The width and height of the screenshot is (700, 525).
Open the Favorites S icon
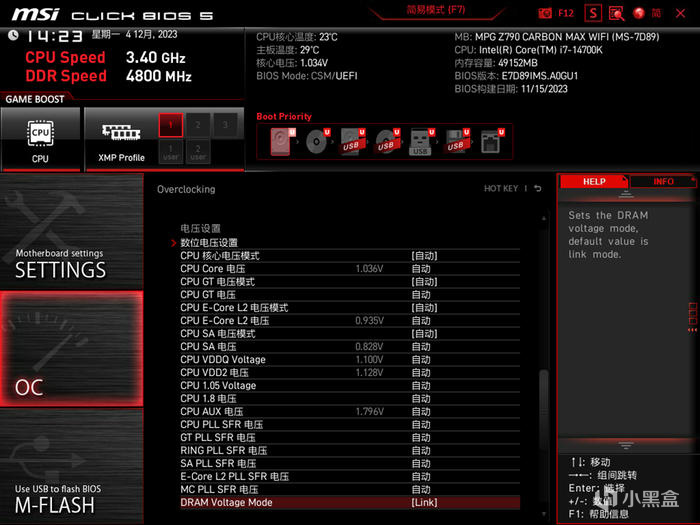(x=593, y=13)
